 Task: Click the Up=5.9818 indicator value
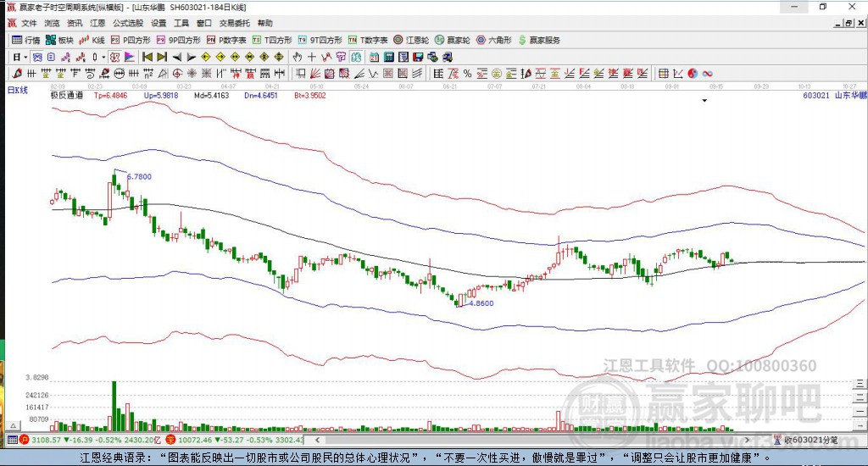161,95
